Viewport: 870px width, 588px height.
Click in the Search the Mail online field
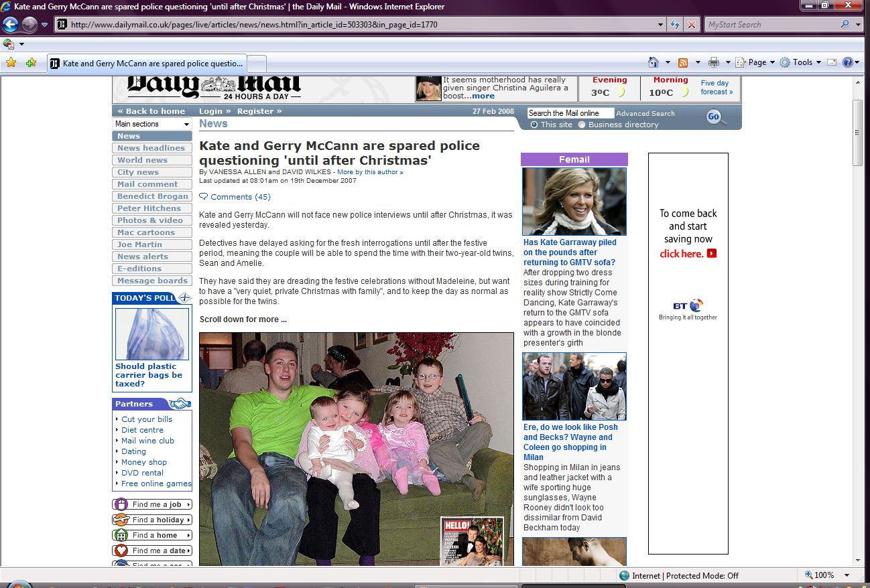click(x=570, y=113)
